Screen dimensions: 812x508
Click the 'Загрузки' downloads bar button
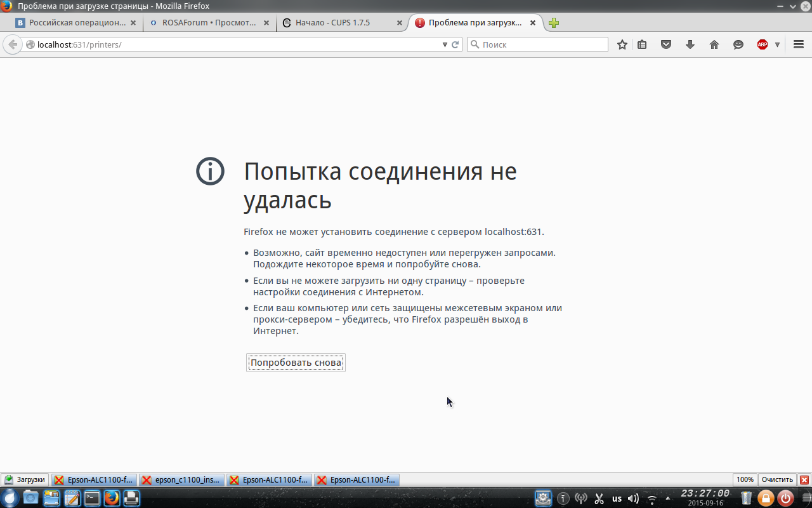[x=25, y=479]
